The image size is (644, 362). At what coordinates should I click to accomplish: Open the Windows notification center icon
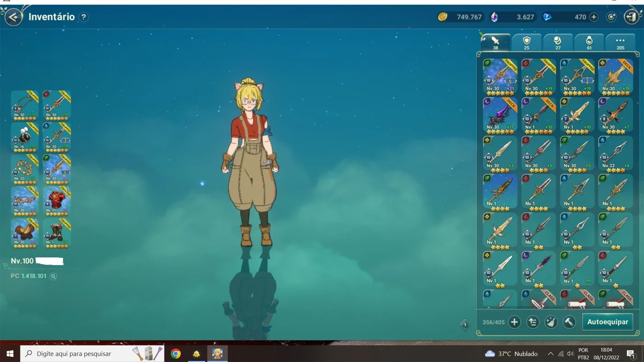tap(631, 354)
